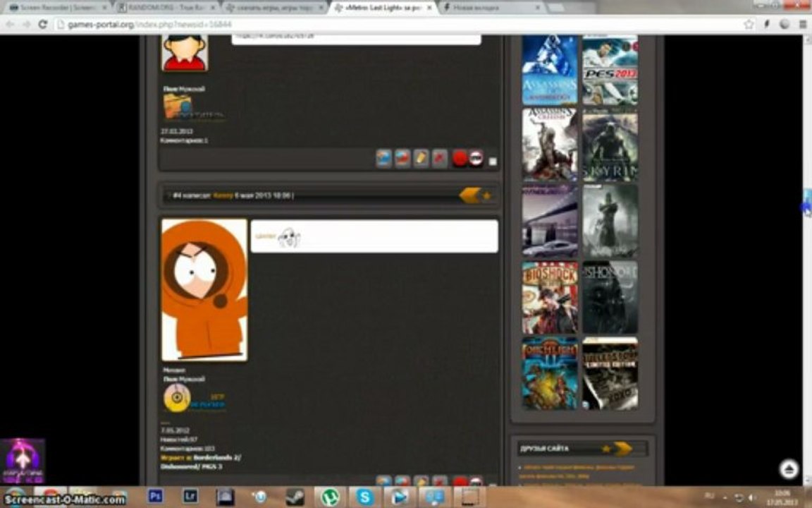Click the red-shirt cartoon avatar of the upper commenter
The image size is (812, 508).
tap(185, 53)
